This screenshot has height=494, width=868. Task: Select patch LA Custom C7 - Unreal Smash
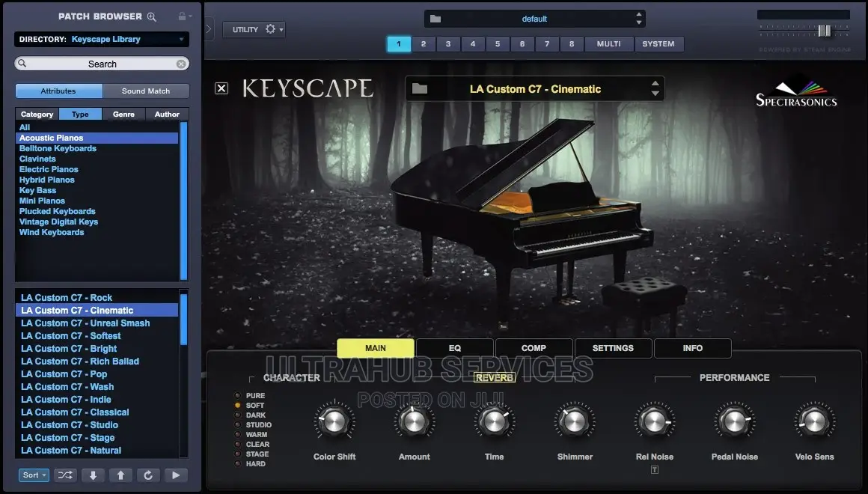[85, 323]
